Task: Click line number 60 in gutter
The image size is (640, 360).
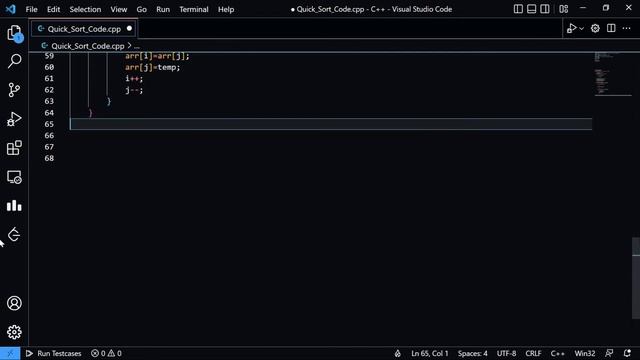Action: point(49,67)
